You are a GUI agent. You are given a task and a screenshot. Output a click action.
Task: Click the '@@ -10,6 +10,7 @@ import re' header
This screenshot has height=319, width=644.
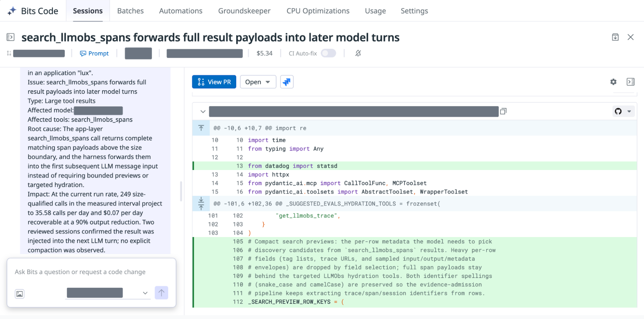260,128
